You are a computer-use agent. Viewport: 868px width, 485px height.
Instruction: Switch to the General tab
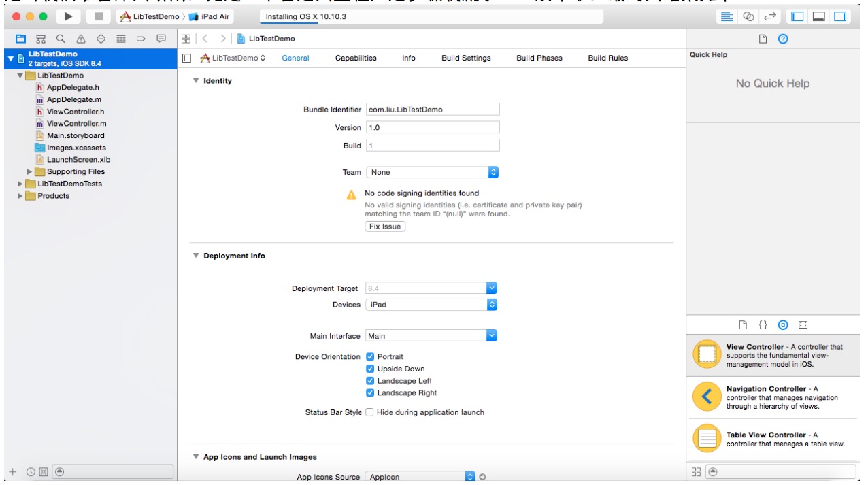click(x=295, y=58)
